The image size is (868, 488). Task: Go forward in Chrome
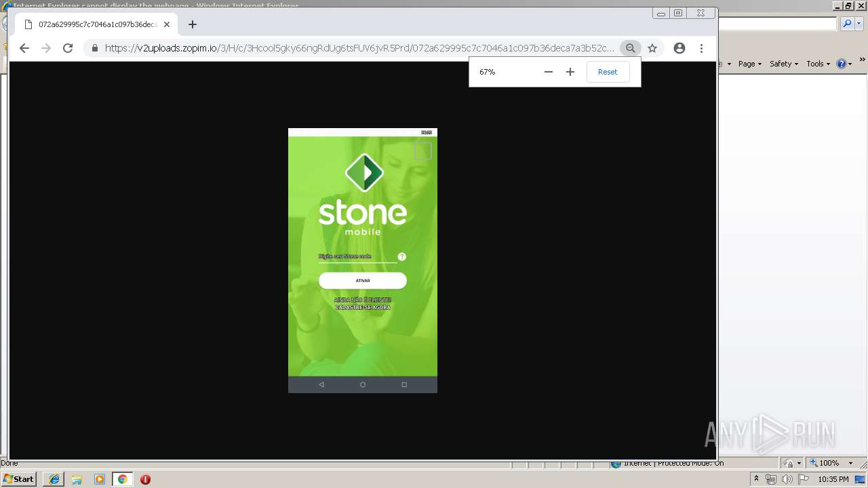[x=46, y=48]
